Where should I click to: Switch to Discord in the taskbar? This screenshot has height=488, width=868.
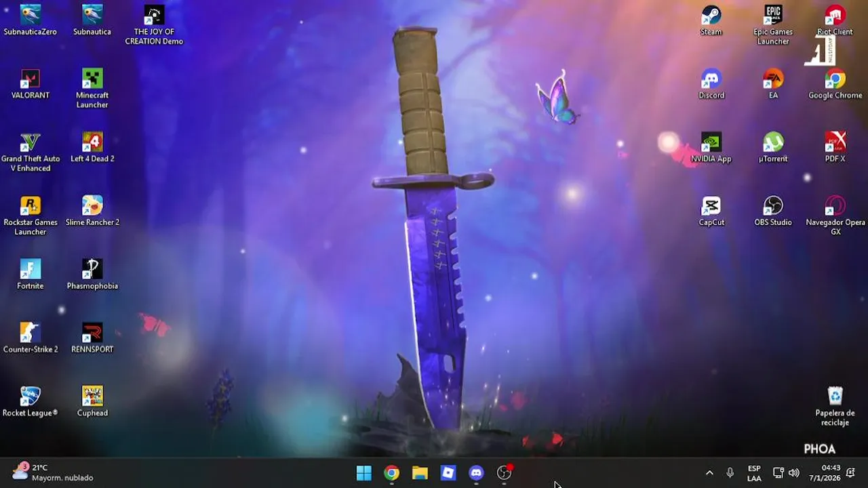(476, 473)
